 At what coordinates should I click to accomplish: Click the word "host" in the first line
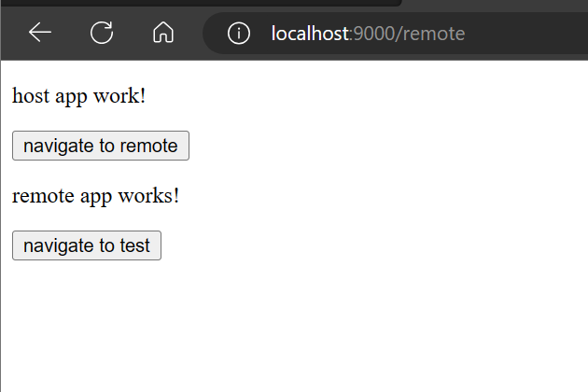(31, 95)
